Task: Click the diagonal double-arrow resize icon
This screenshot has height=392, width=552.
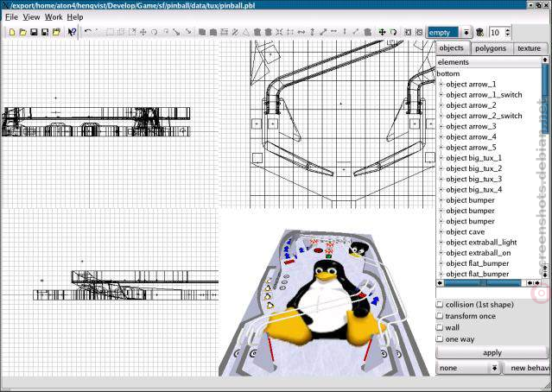Action: [323, 32]
